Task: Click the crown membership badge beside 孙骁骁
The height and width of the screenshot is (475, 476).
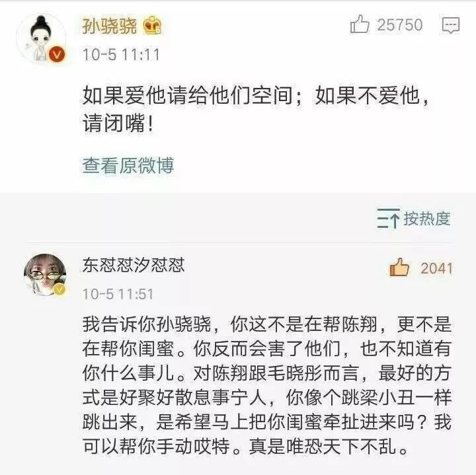Action: coord(153,25)
